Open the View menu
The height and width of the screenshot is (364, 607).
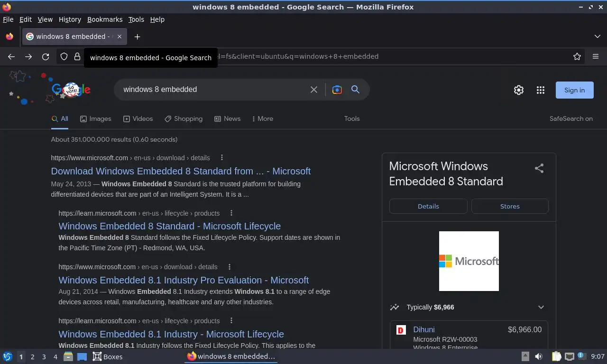coord(45,19)
